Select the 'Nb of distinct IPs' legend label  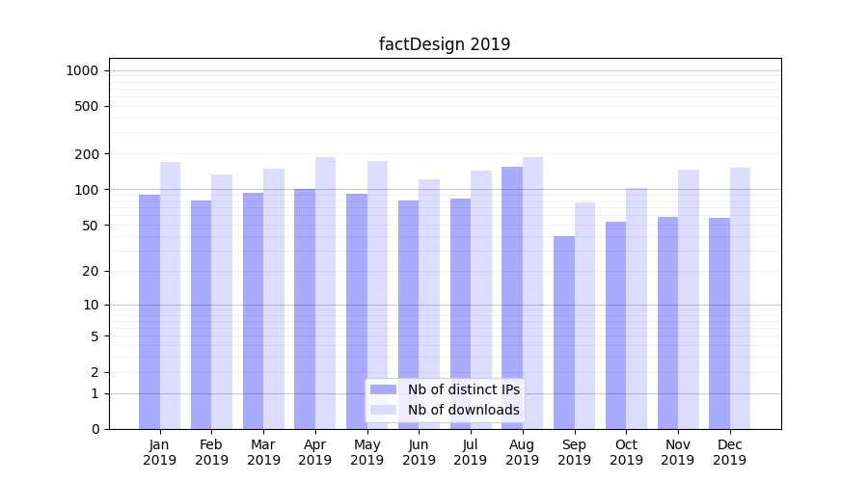[x=463, y=389]
